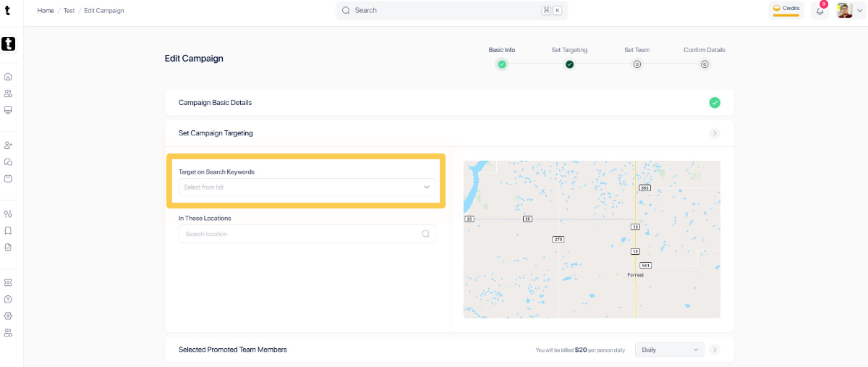The image size is (868, 367).
Task: Open the bookmark icon in sidebar
Action: (8, 231)
